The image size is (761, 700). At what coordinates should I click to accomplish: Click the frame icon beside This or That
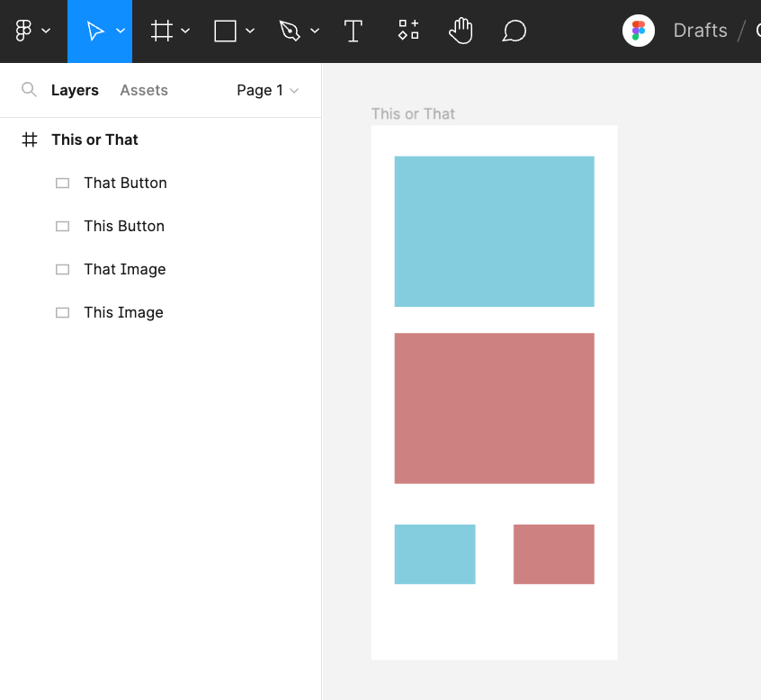click(30, 139)
